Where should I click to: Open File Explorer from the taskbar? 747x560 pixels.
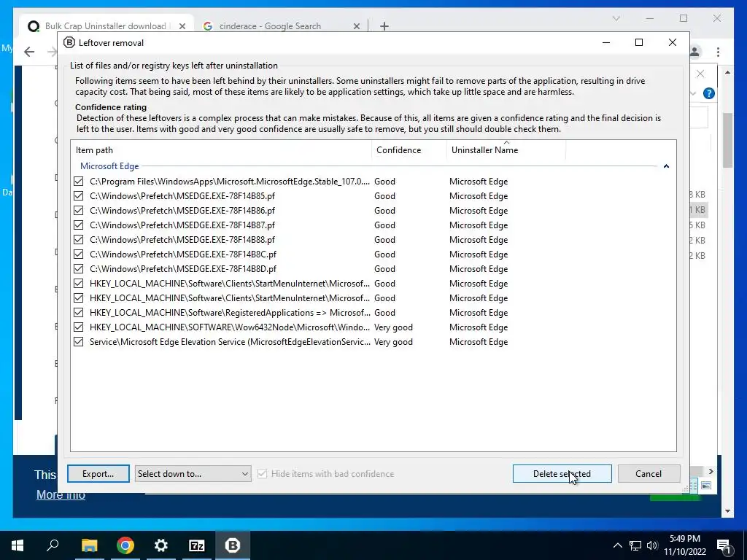point(89,545)
